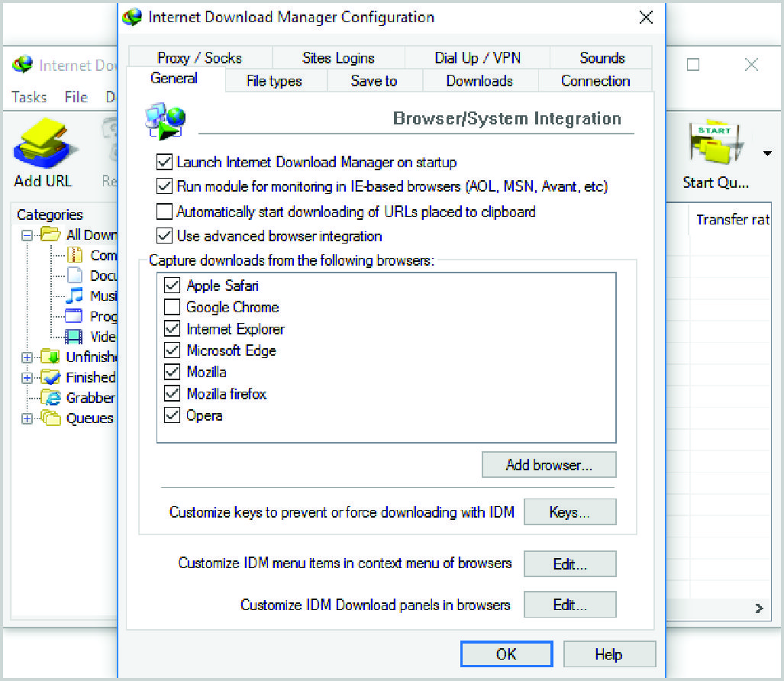Select the General tab

tap(174, 79)
